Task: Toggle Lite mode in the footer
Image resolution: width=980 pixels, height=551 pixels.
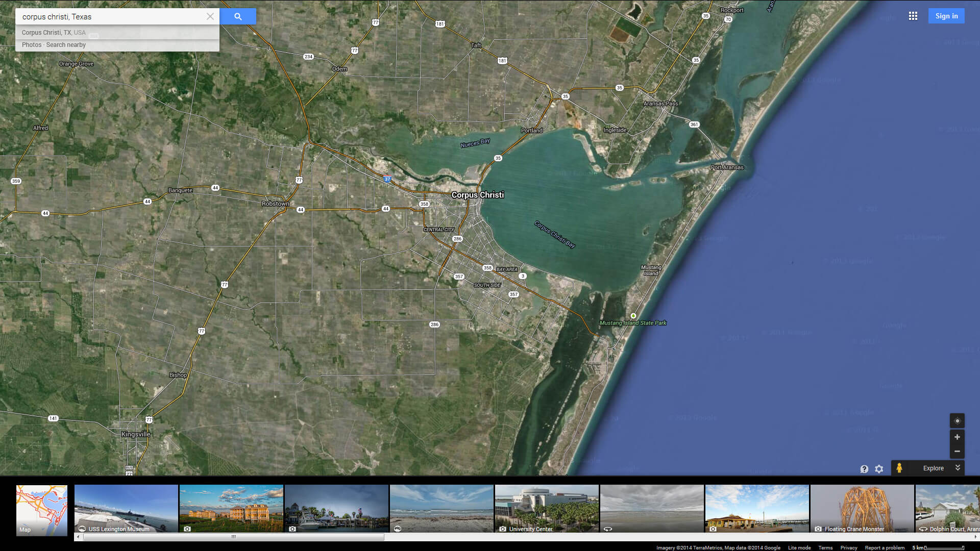Action: click(x=799, y=547)
